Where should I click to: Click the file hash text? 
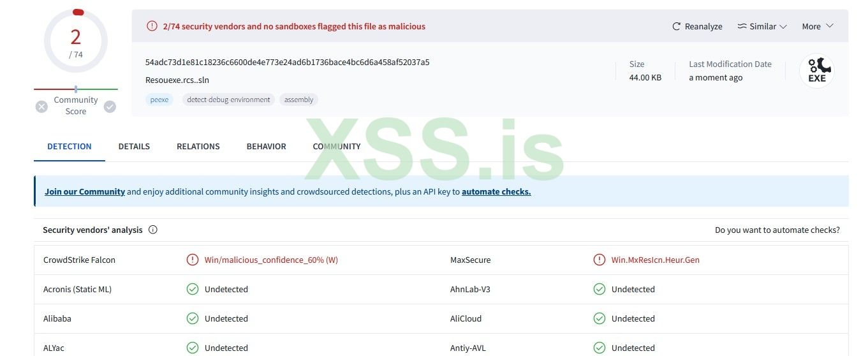[287, 62]
